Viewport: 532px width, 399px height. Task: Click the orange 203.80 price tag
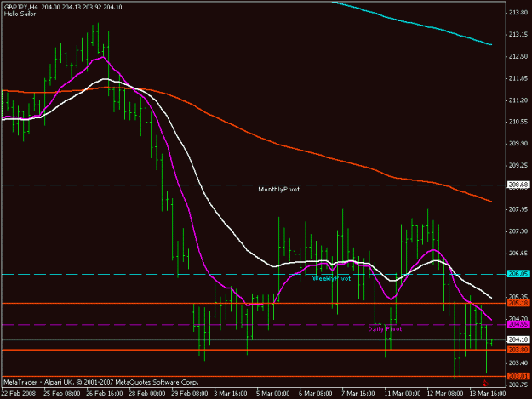click(518, 350)
